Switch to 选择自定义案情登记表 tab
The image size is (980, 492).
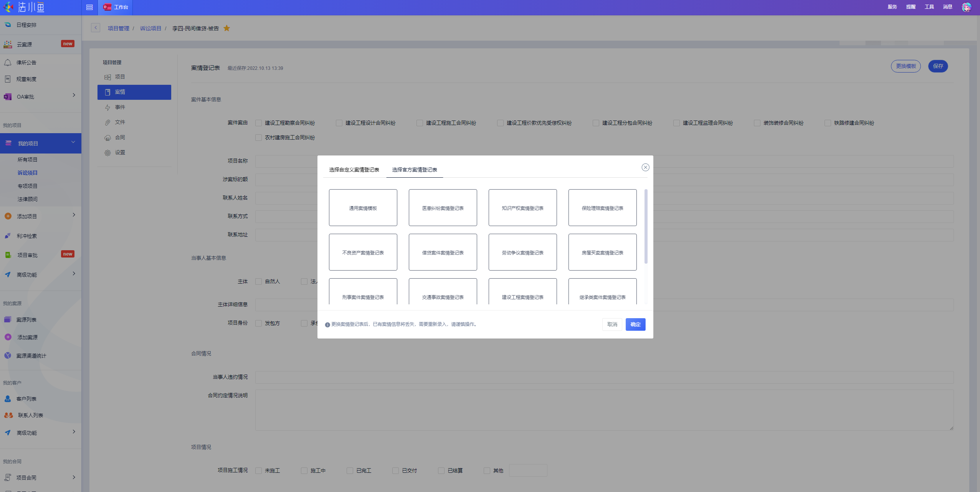[354, 170]
